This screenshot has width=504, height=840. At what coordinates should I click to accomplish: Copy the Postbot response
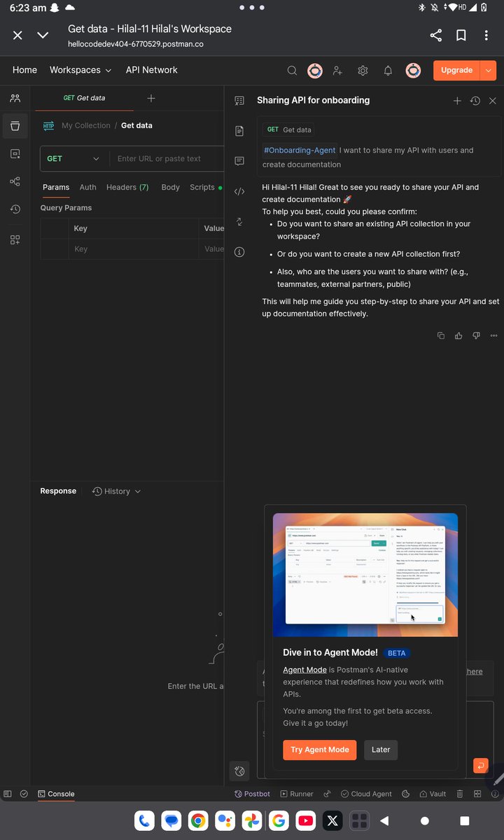click(441, 335)
